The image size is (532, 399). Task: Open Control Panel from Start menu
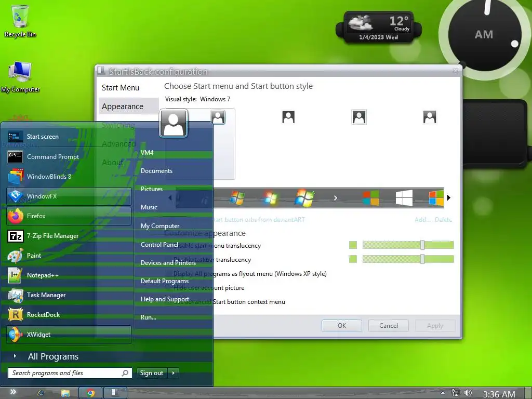pyautogui.click(x=159, y=245)
